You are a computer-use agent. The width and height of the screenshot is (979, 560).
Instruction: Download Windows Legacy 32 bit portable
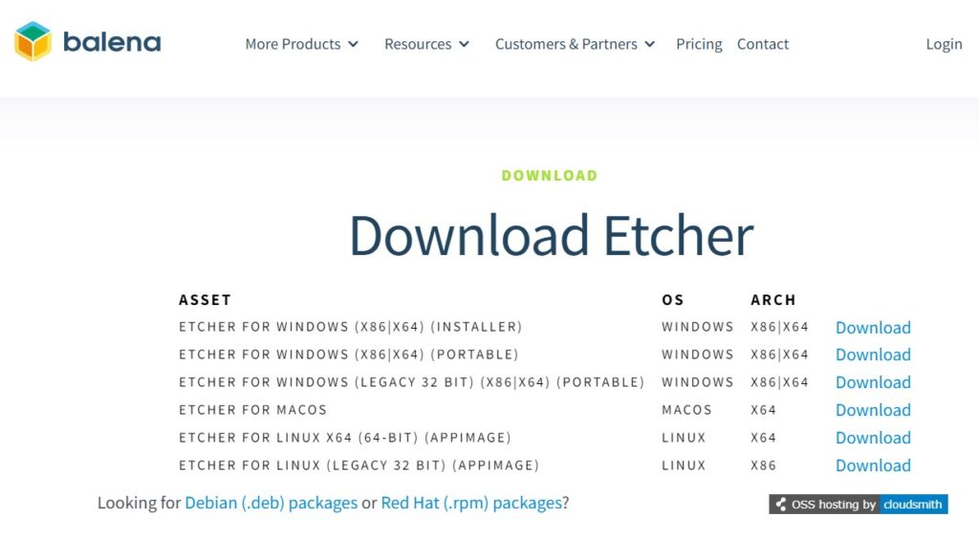pyautogui.click(x=872, y=382)
